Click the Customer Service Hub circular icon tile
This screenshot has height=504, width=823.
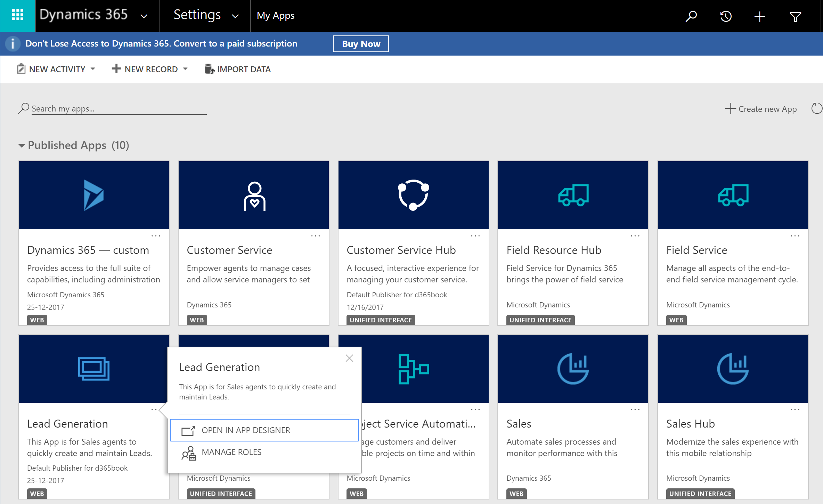(414, 195)
